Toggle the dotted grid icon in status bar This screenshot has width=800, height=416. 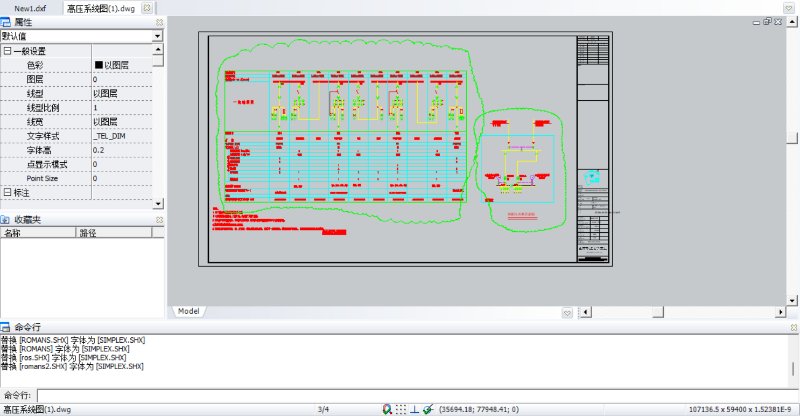pos(400,409)
